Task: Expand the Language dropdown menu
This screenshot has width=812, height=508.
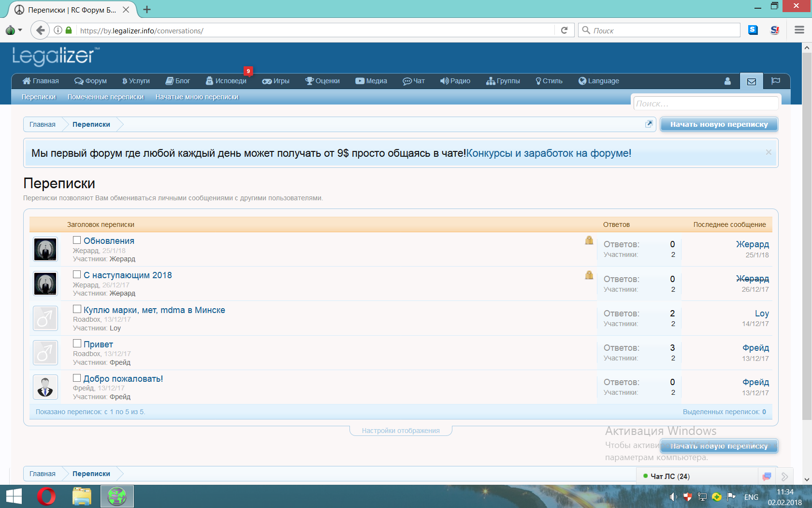Action: pos(599,81)
